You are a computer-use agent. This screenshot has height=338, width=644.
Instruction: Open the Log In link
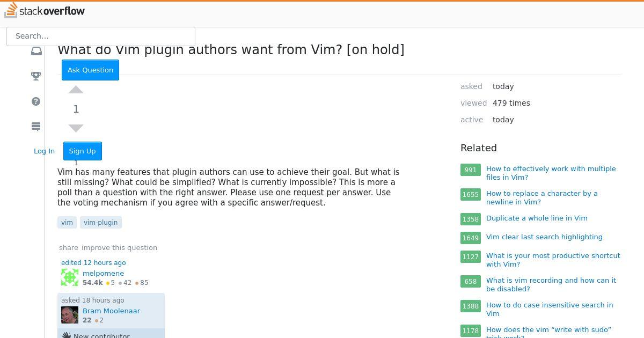tap(44, 151)
